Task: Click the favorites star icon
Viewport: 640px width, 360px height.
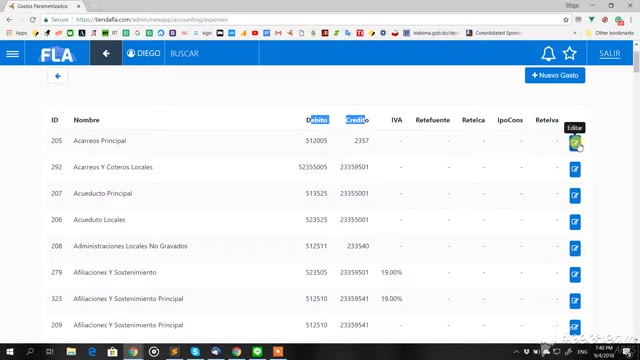Action: click(569, 53)
